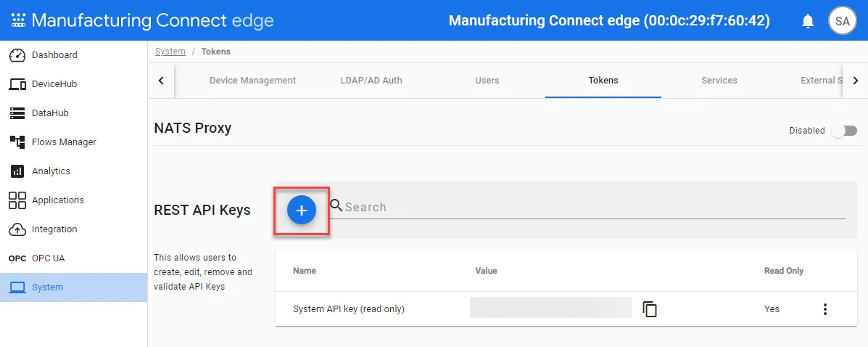Select the 'System API key (read only)' row name
The height and width of the screenshot is (347, 868).
[x=349, y=309]
